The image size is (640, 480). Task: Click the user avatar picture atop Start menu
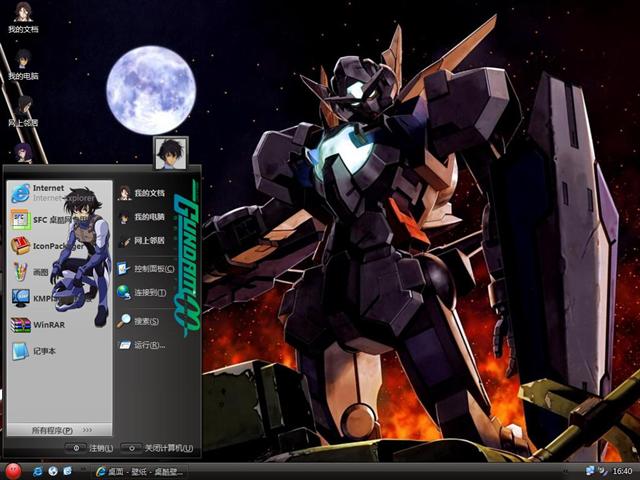170,153
